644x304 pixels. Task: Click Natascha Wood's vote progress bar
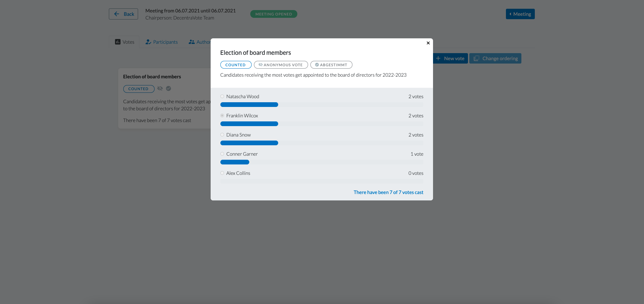(x=249, y=105)
